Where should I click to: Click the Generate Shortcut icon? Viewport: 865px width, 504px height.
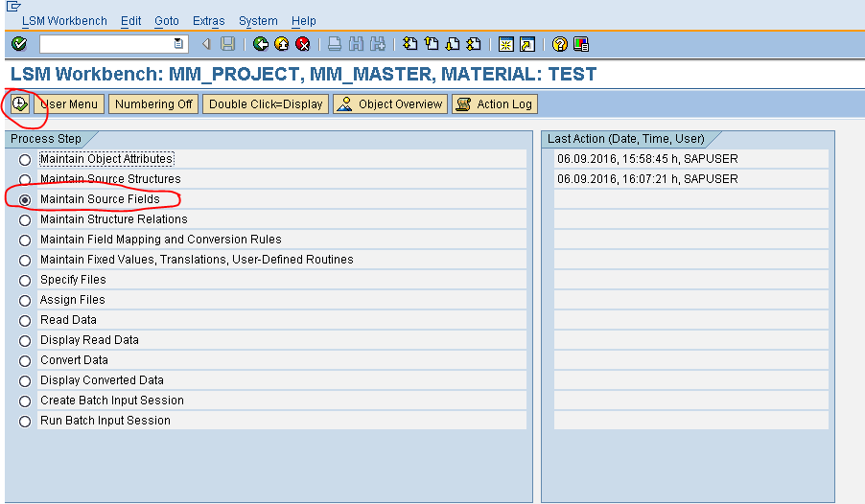tap(527, 44)
